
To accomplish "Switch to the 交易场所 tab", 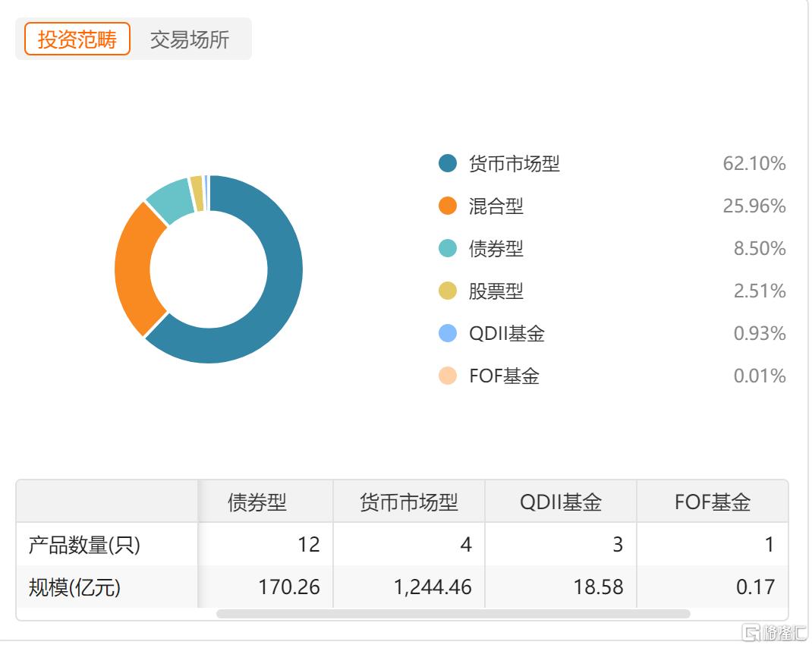I will [190, 39].
